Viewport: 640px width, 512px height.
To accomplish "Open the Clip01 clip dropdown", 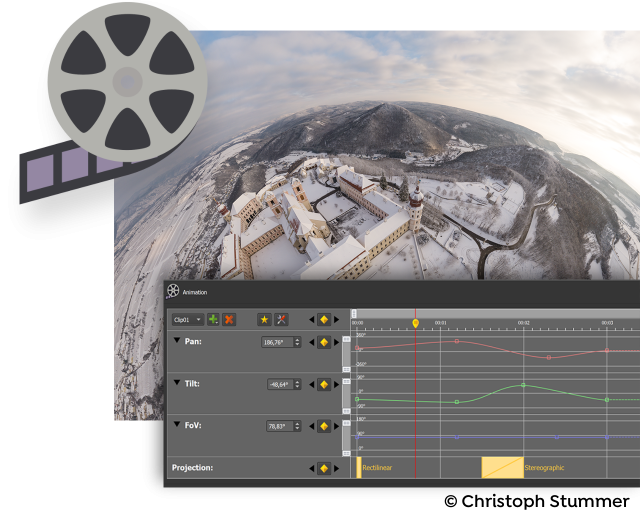I will click(188, 319).
